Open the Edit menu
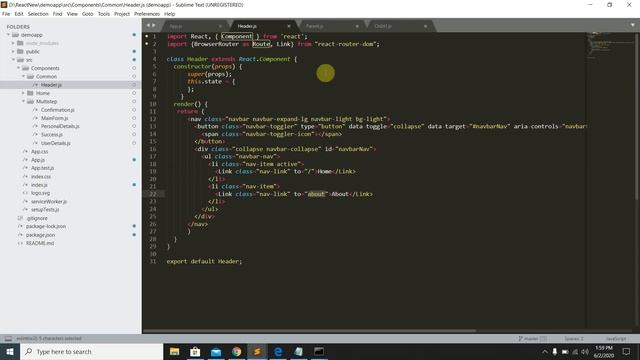 coord(19,14)
